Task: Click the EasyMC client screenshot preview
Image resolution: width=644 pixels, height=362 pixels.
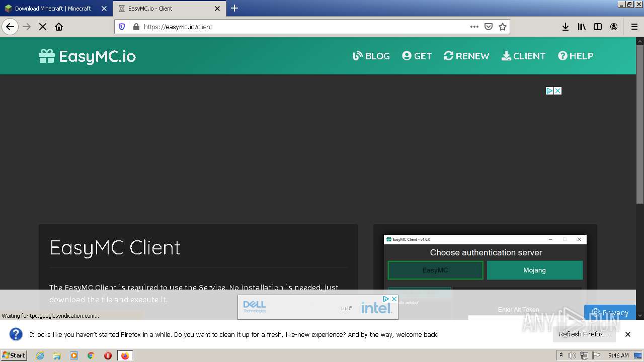Action: point(485,277)
